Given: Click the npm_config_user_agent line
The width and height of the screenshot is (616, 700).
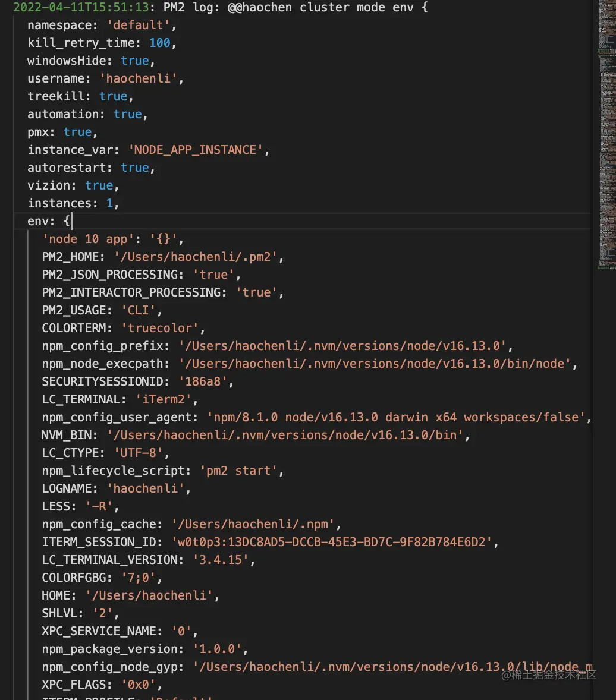Looking at the screenshot, I should tap(316, 417).
